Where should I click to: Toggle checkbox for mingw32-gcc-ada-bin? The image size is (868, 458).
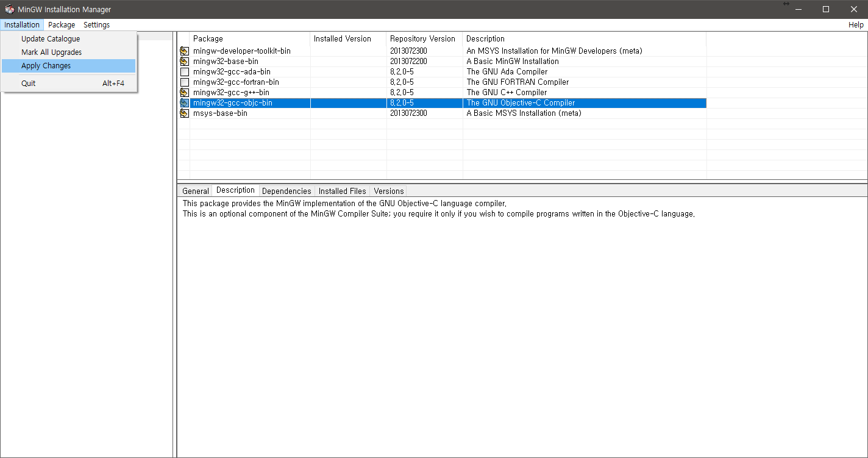pos(184,72)
